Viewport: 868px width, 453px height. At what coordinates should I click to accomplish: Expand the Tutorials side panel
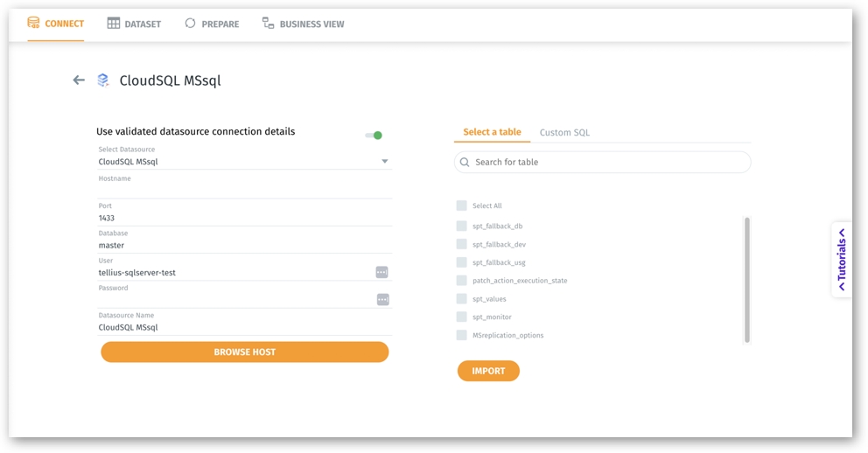coord(842,260)
